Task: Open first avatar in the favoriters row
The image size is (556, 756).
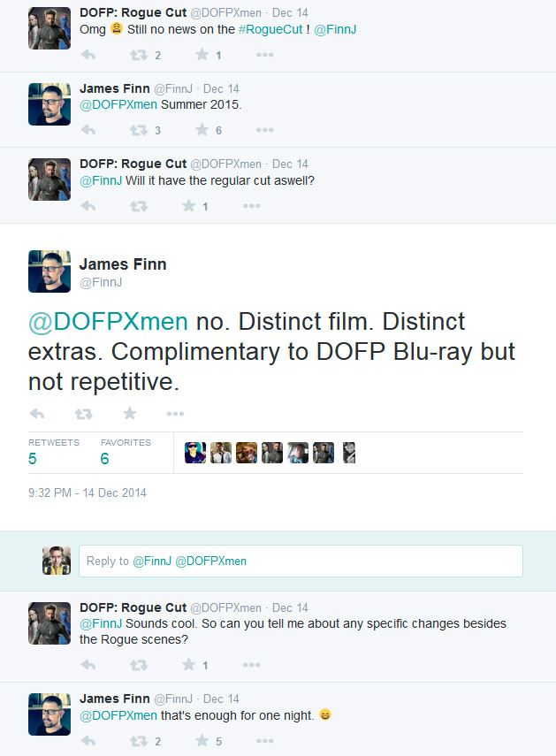Action: coord(195,453)
